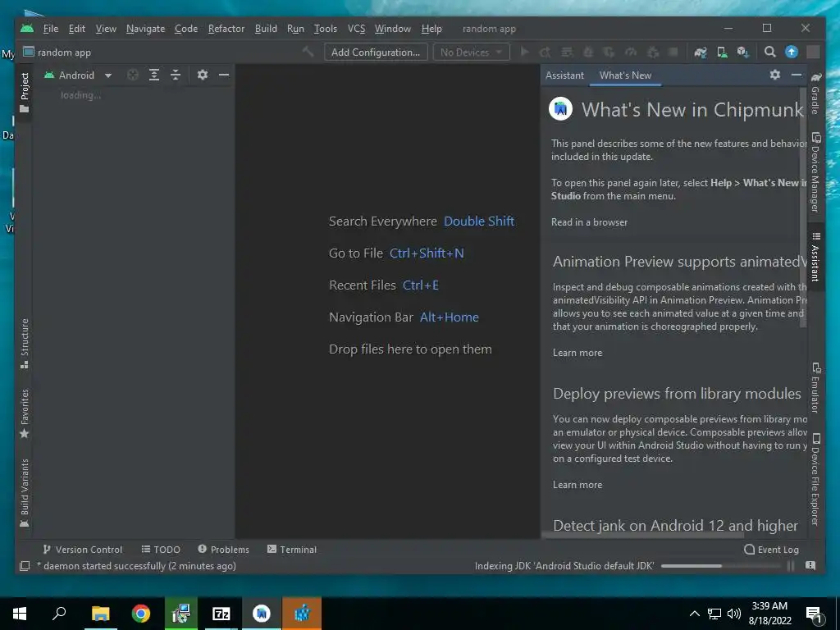
Task: Click the Debug app bug icon
Action: coord(588,52)
